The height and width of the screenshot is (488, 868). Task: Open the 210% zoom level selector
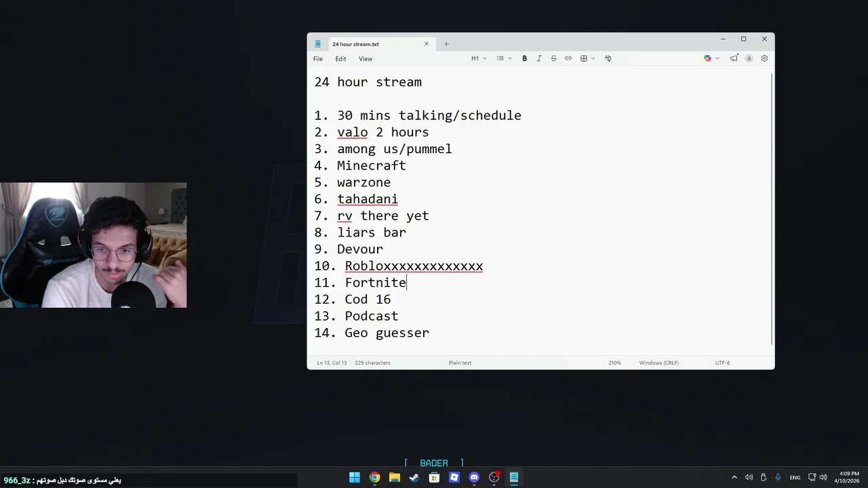point(614,363)
